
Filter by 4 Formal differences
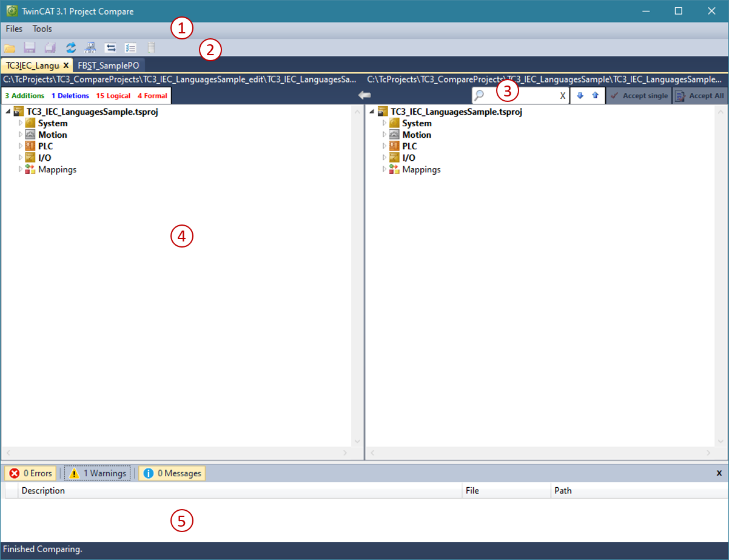click(x=152, y=96)
